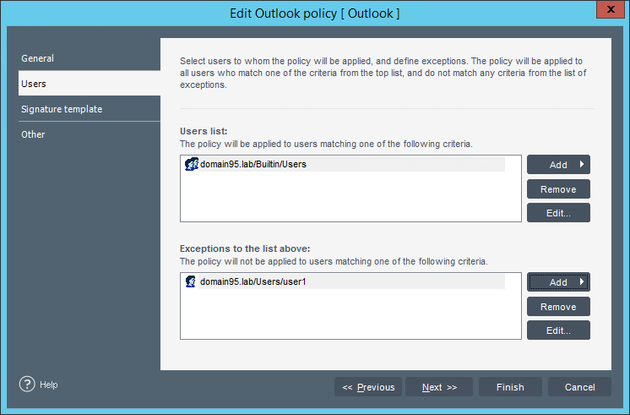Edit the selected Users list entry

coord(558,213)
